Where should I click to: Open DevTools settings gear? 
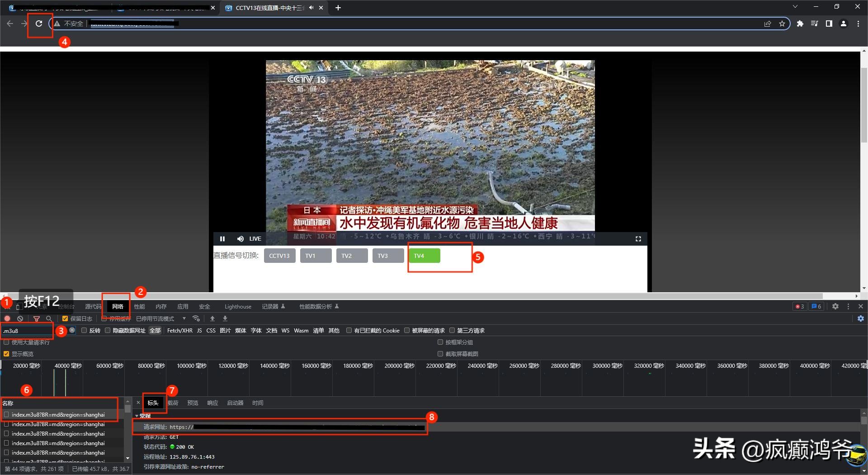point(835,306)
